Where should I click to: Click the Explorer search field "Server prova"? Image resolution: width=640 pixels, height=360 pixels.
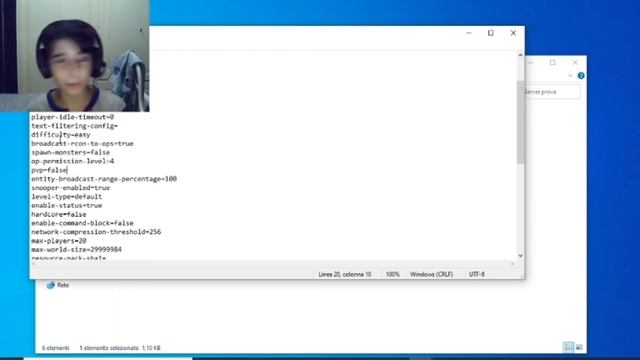tap(552, 92)
